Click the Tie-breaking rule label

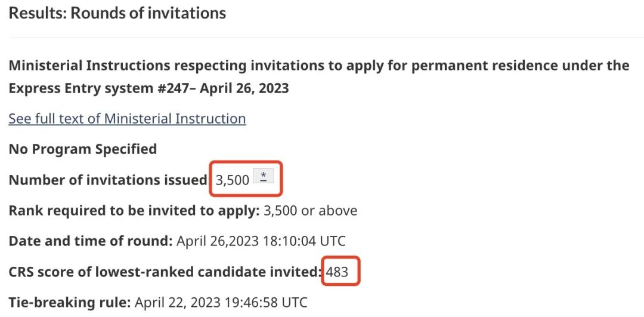click(70, 303)
